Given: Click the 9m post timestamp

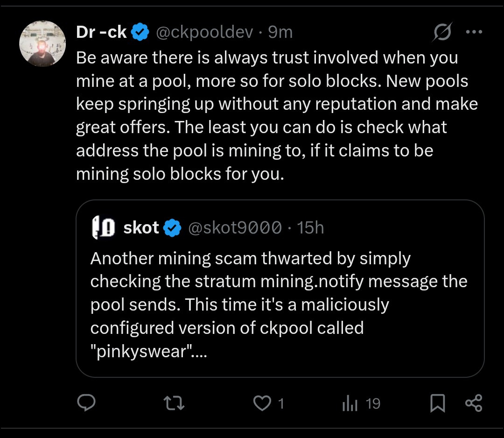Looking at the screenshot, I should coord(280,32).
